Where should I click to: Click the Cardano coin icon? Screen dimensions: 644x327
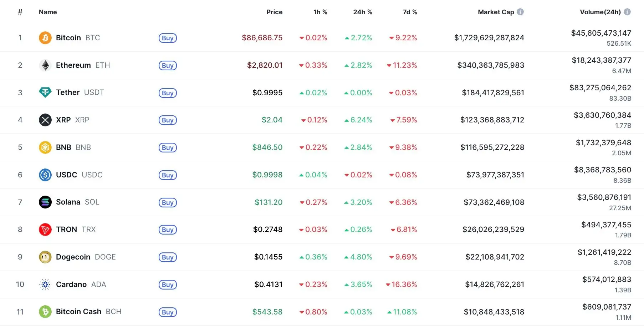[x=45, y=284]
